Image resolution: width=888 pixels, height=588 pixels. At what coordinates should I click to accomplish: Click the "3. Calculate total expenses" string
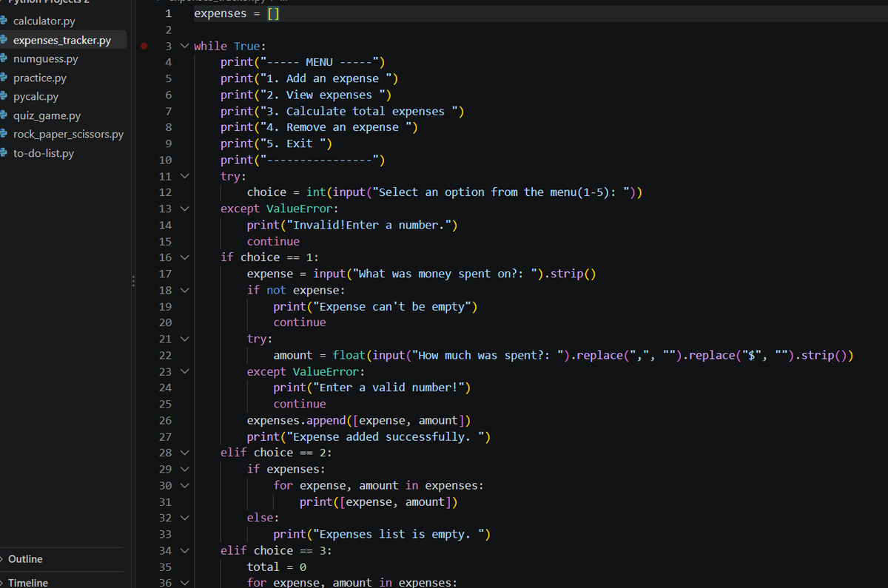pyautogui.click(x=359, y=111)
